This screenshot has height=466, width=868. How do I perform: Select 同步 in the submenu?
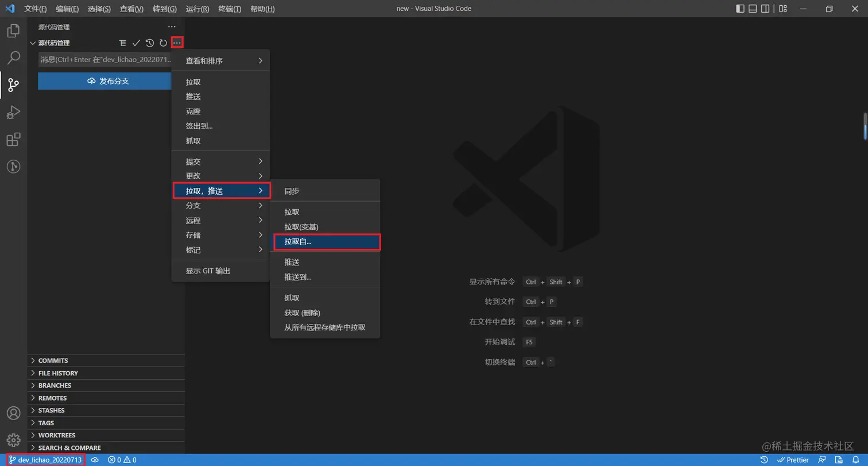[x=325, y=191]
